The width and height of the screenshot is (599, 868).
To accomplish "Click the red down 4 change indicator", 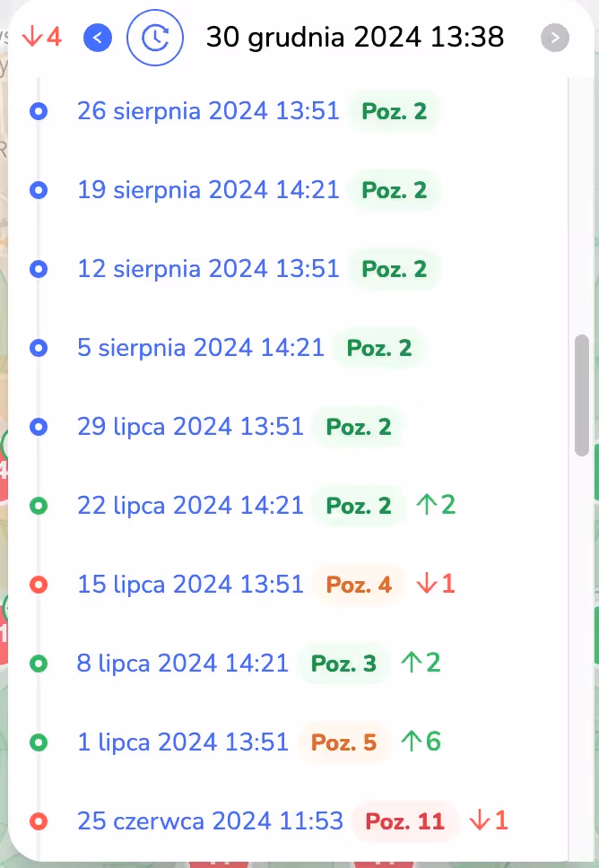I will coord(41,37).
